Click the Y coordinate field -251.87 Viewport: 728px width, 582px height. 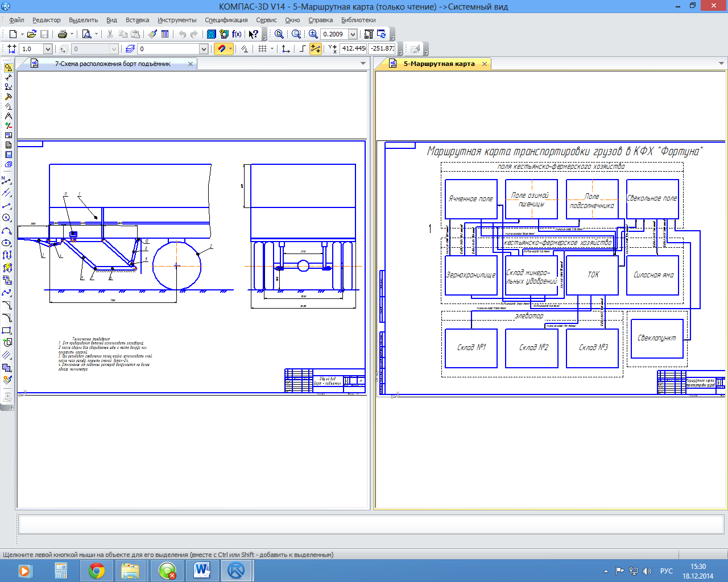[382, 49]
